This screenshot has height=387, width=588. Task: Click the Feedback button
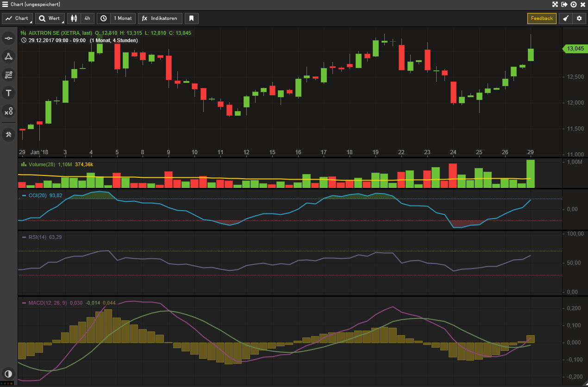click(542, 19)
